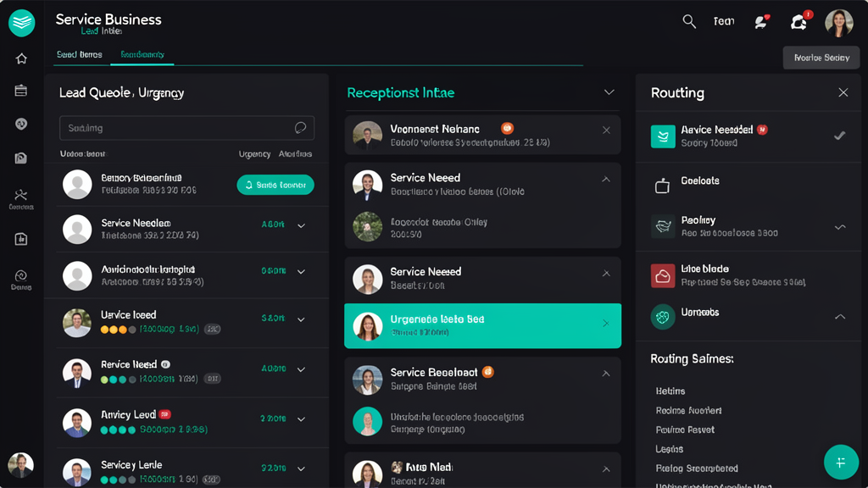This screenshot has width=868, height=488.
Task: Select the teal underlined second tab
Action: tap(142, 54)
